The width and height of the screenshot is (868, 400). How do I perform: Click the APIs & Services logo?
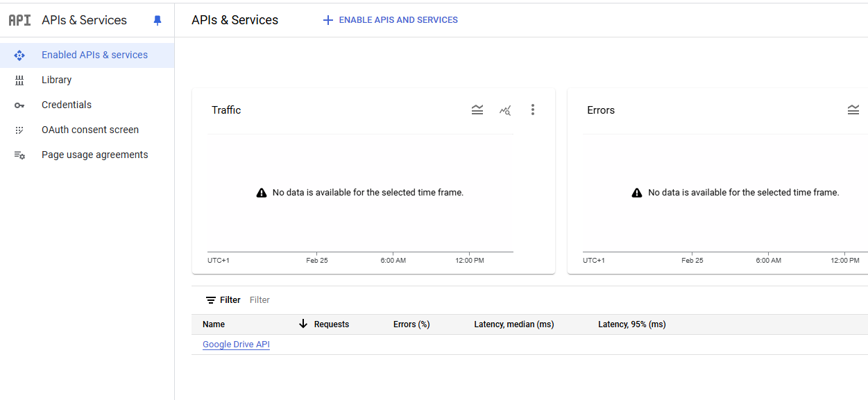pyautogui.click(x=17, y=19)
